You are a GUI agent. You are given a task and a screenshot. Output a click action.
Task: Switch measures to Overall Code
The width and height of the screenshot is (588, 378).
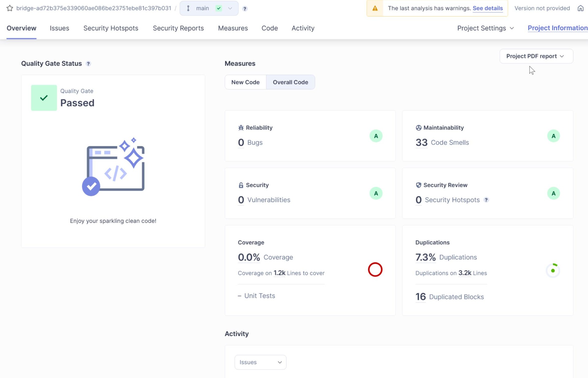[x=290, y=82]
